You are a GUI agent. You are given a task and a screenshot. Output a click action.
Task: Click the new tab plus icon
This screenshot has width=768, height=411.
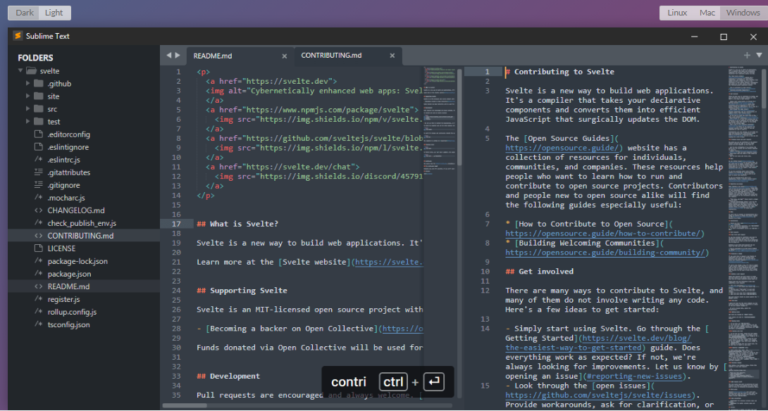[x=746, y=55]
